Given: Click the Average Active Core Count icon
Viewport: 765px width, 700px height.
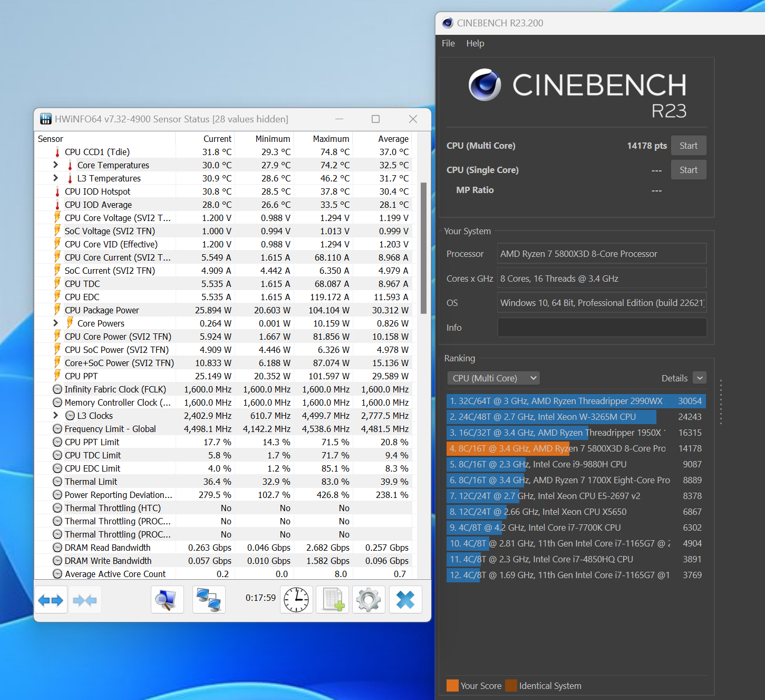Looking at the screenshot, I should click(57, 574).
